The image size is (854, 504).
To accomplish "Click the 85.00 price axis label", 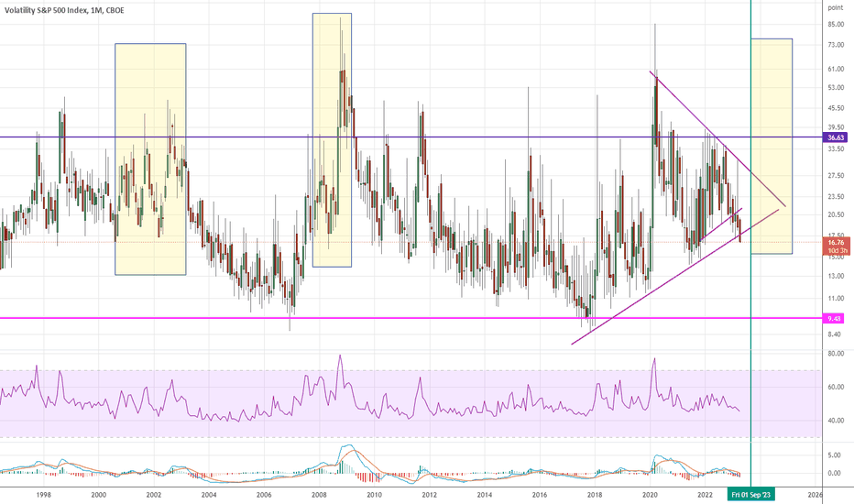I will 836,25.
